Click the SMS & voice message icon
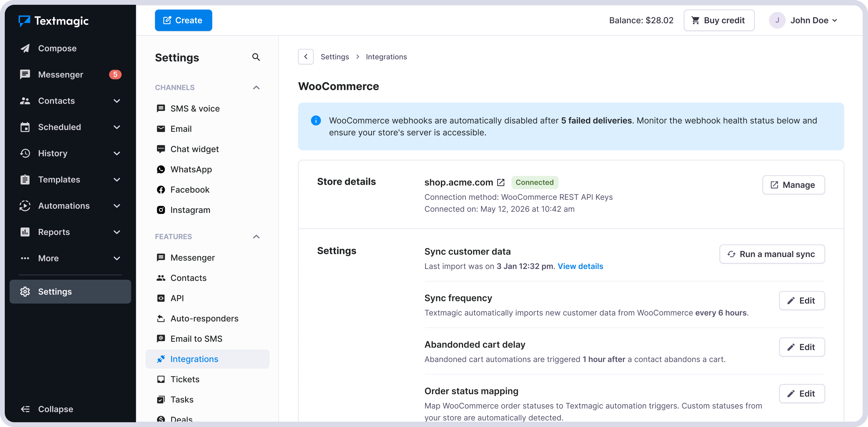This screenshot has width=868, height=427. click(x=161, y=109)
